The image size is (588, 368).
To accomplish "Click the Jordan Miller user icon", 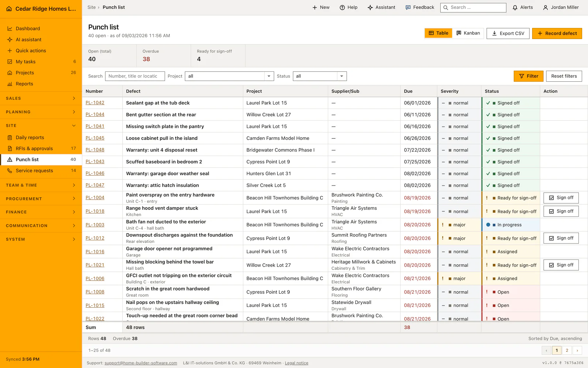I will (545, 7).
